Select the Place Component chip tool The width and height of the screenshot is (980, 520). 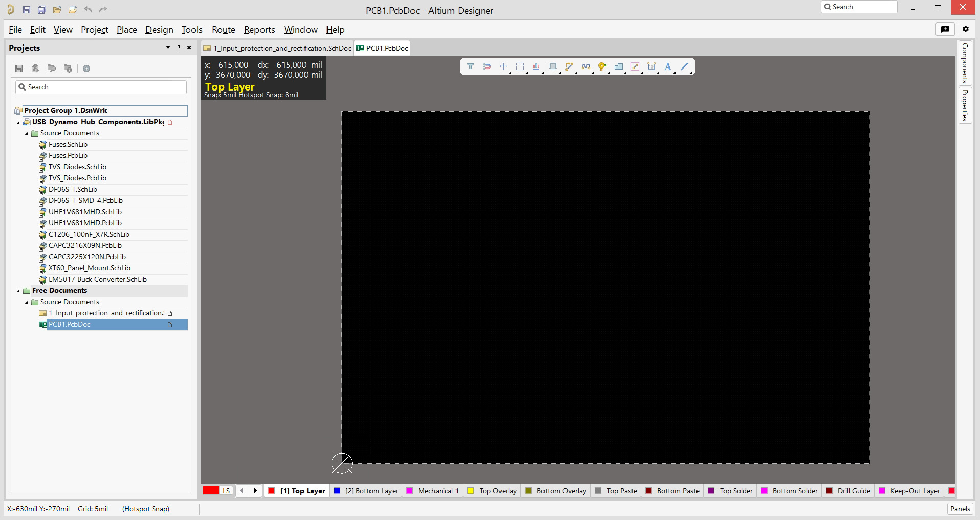(553, 66)
